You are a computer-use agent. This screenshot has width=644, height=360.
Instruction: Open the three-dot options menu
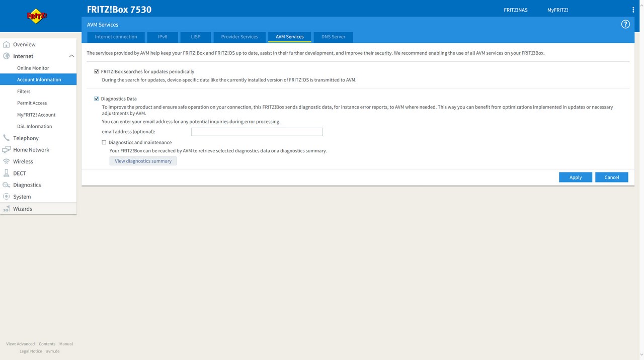point(633,10)
